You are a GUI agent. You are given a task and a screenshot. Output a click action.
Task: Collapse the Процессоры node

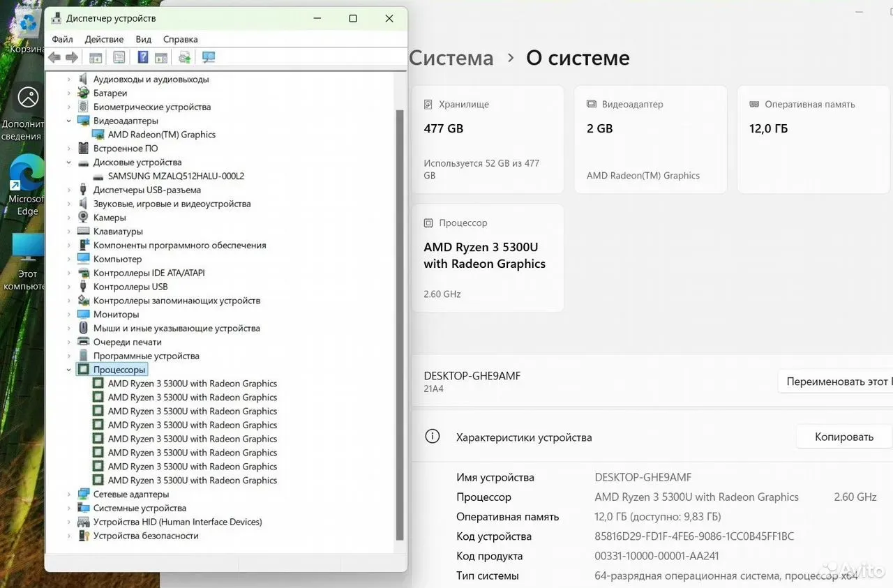click(x=69, y=370)
